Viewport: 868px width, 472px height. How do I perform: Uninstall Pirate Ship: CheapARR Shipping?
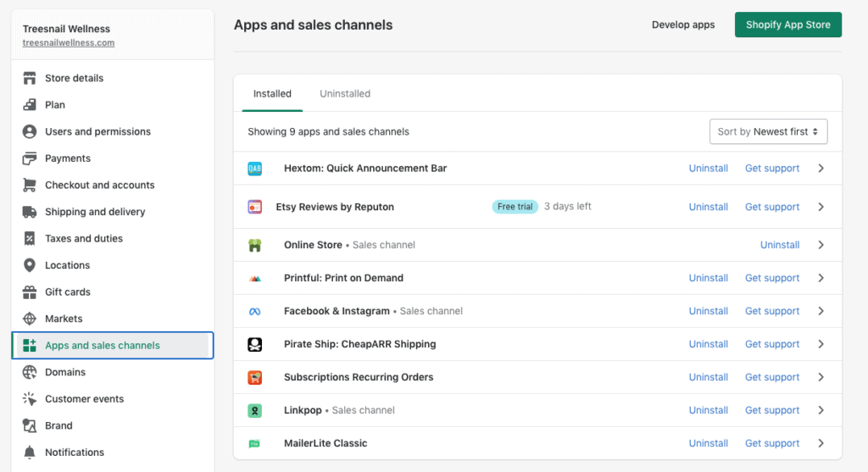[708, 344]
